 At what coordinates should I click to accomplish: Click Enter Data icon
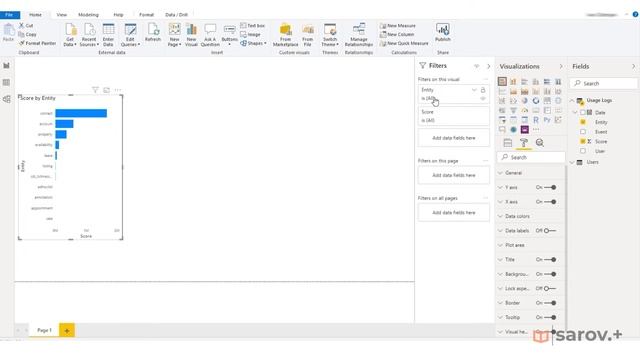108,34
